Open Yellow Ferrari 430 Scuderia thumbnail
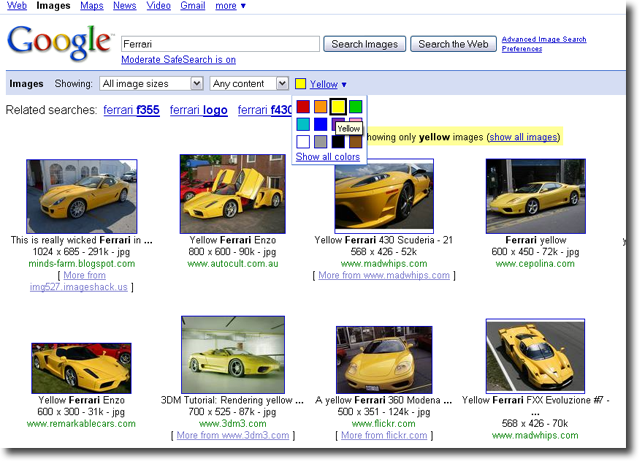Screen dimensions: 640x462 pyautogui.click(x=384, y=196)
